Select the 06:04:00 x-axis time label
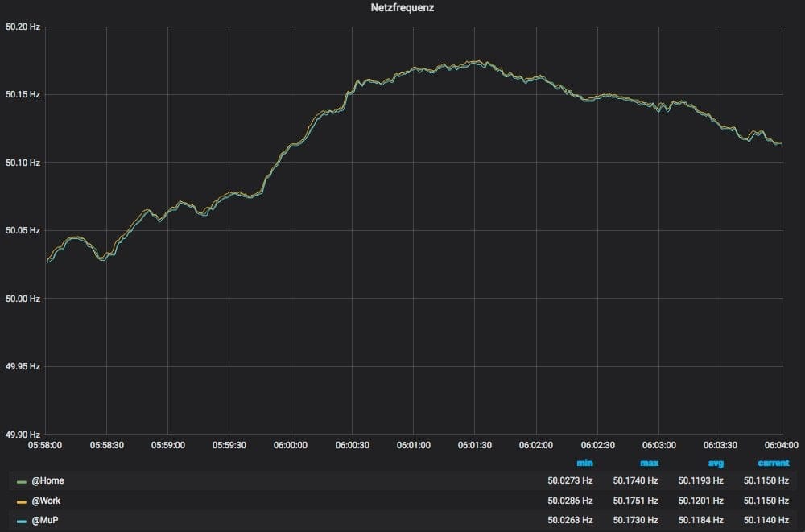This screenshot has width=805, height=532. coord(781,445)
